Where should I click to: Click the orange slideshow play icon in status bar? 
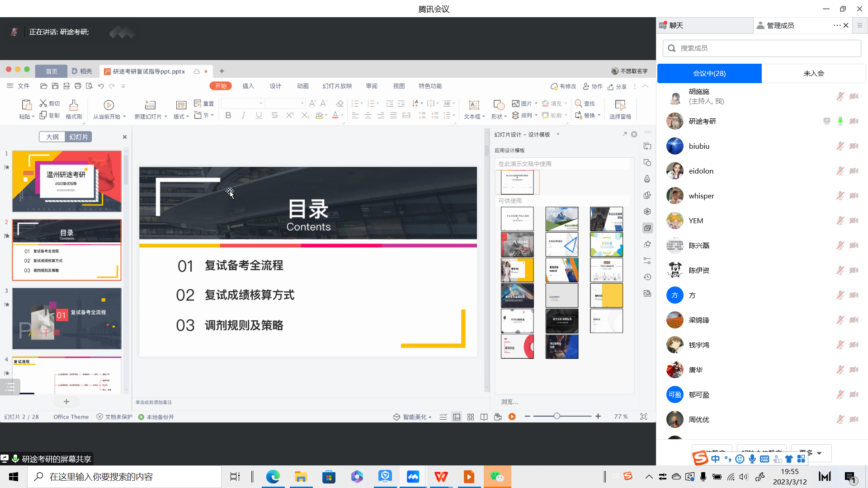coord(512,417)
